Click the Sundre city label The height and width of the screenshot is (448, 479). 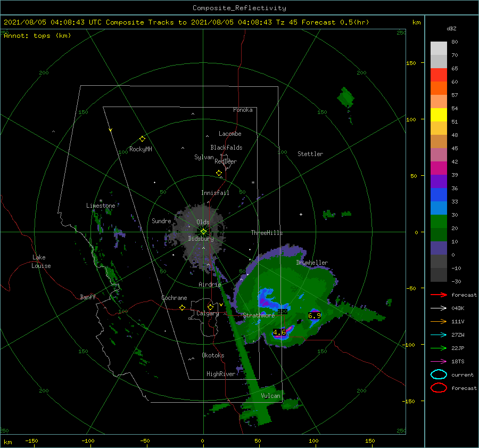pyautogui.click(x=161, y=221)
